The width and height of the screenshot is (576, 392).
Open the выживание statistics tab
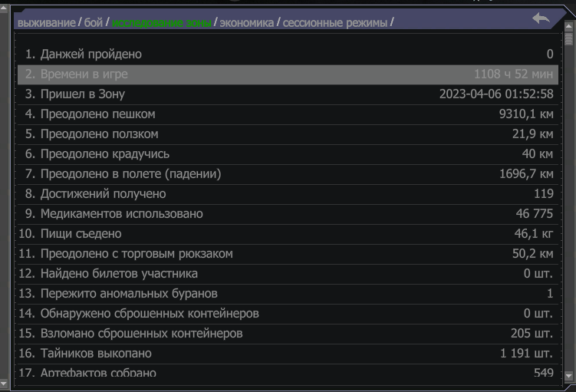(x=47, y=23)
